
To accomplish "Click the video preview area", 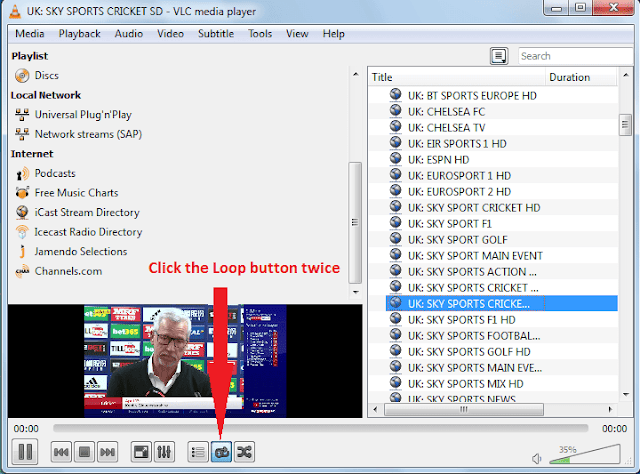I will point(185,361).
